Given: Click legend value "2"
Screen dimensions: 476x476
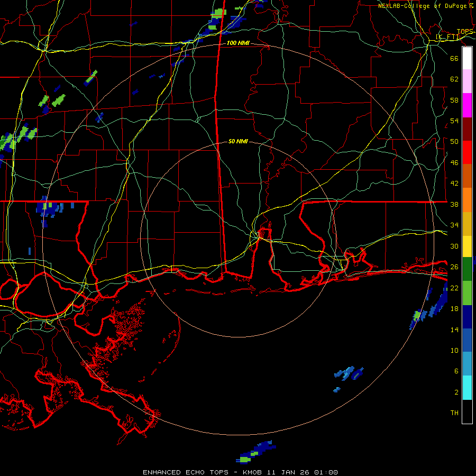Looking at the screenshot, I should [x=456, y=392].
